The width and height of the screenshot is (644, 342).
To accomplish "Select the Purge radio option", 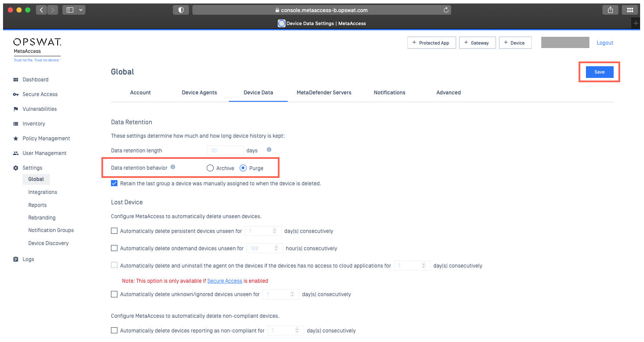I will (x=243, y=168).
